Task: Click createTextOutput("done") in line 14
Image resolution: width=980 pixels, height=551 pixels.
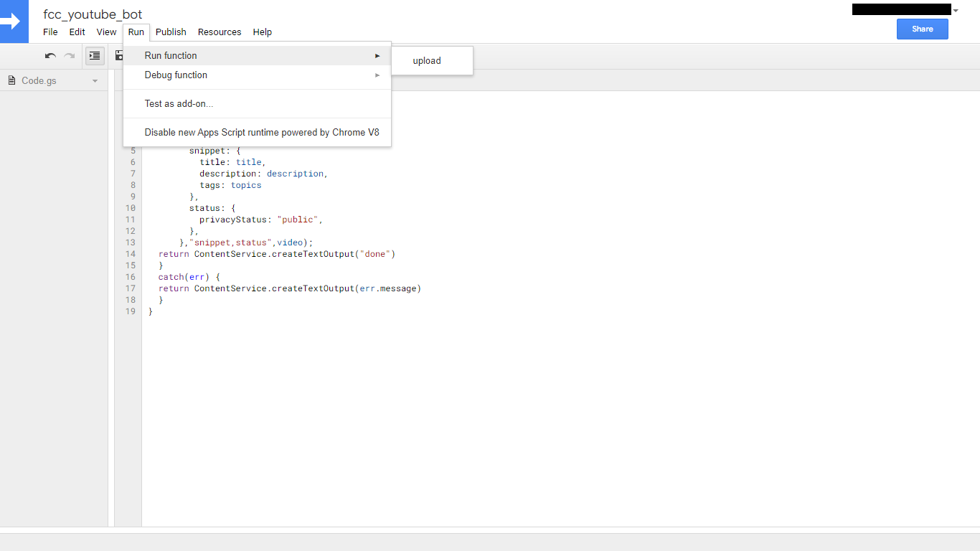Action: [x=334, y=254]
